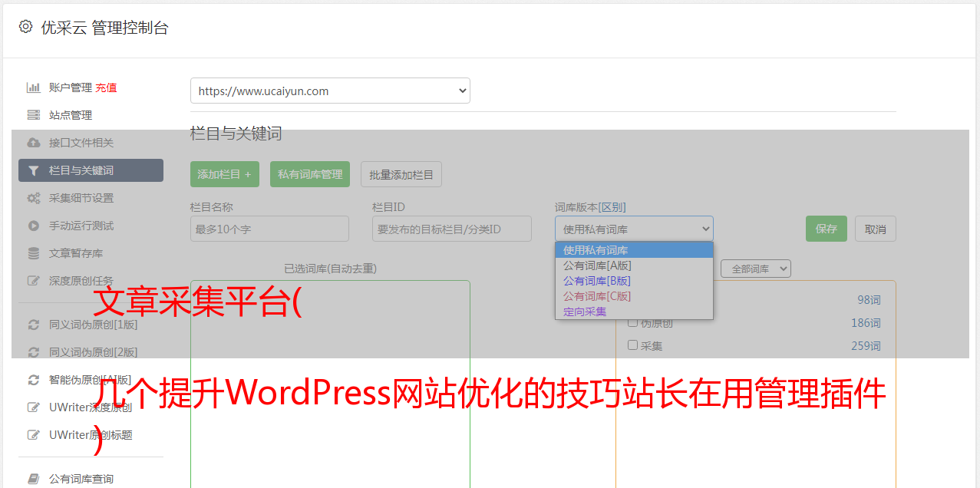Click the red 充值 link
Screen dimensions: 980x488
tap(106, 87)
